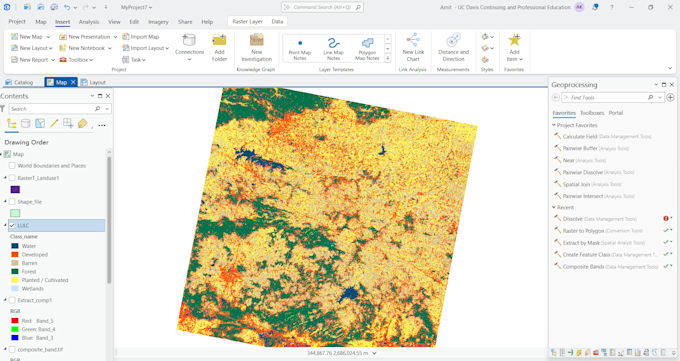680x361 pixels.
Task: Collapse the LULC layer legend
Action: tap(5, 226)
